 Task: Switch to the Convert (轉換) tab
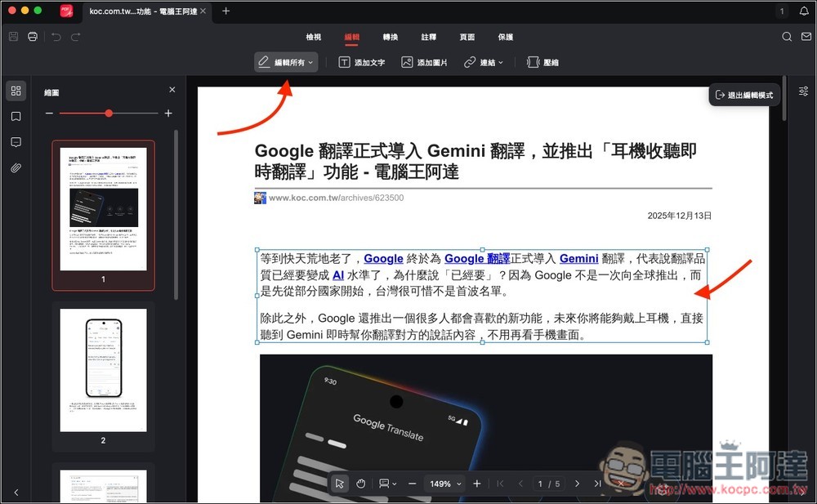389,37
